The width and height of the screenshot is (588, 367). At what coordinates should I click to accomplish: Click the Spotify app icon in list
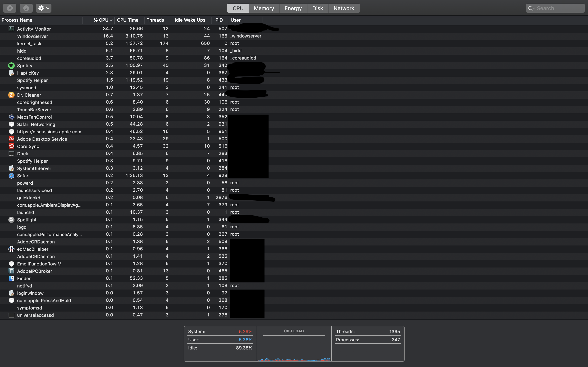pos(11,65)
